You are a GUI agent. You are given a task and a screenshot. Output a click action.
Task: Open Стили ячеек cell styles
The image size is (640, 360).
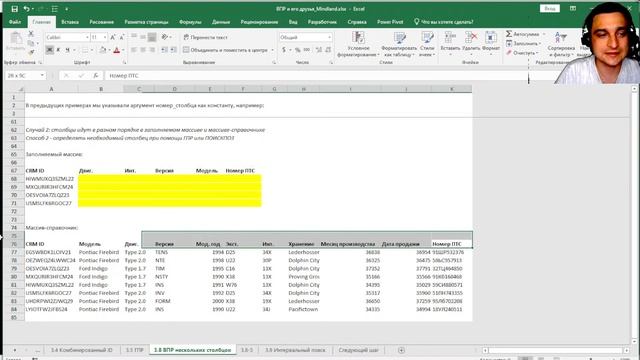[427, 44]
